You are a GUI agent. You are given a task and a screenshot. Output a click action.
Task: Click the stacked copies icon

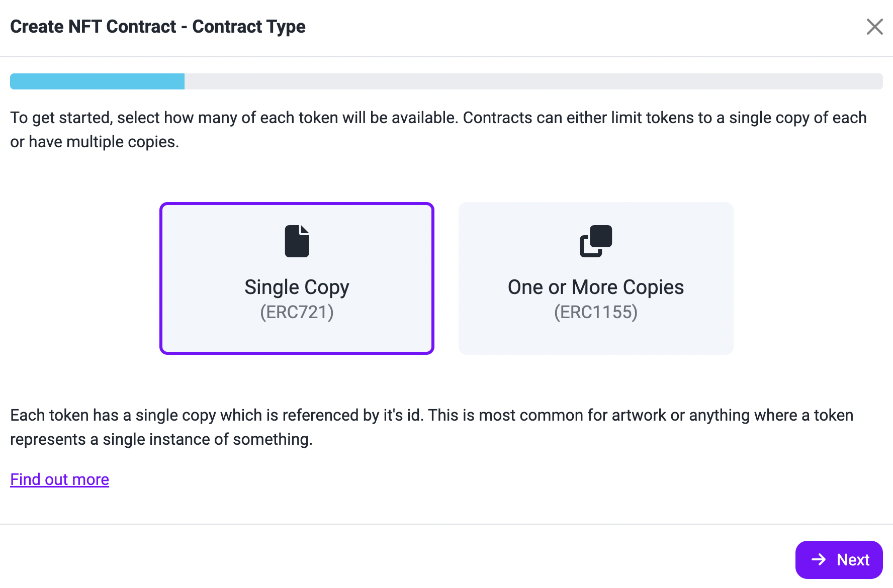tap(596, 241)
